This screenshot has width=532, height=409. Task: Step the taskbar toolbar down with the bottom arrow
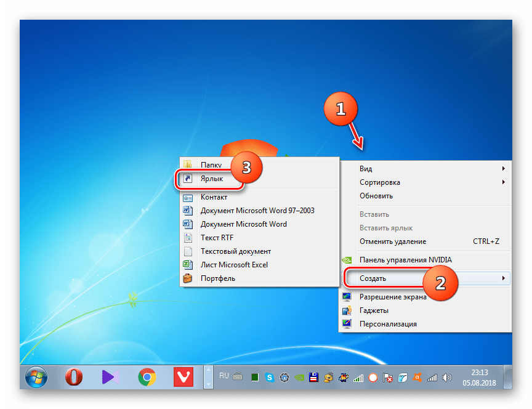click(208, 384)
